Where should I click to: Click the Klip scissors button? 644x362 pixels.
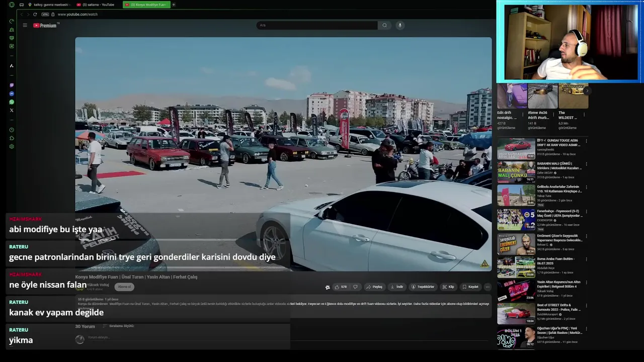click(x=448, y=287)
